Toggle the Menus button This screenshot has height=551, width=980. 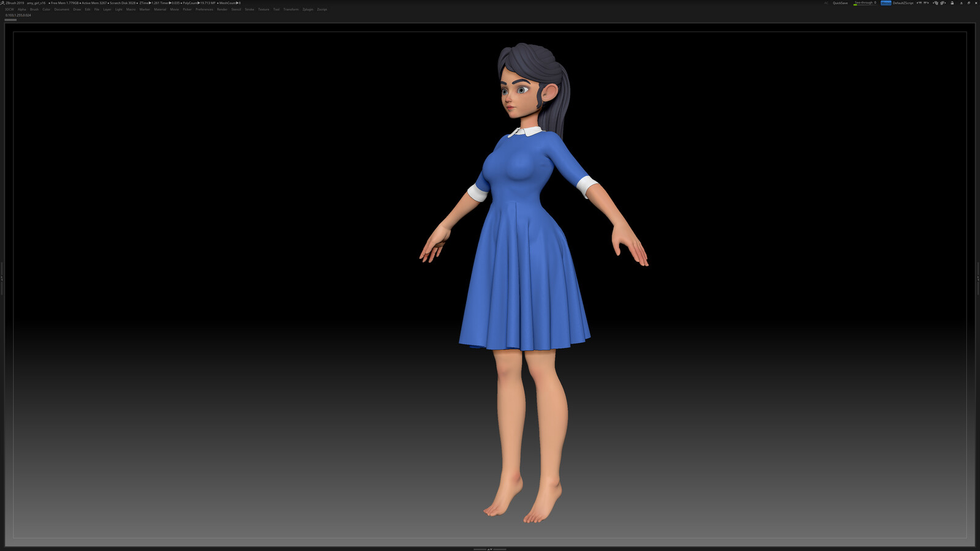tap(886, 3)
